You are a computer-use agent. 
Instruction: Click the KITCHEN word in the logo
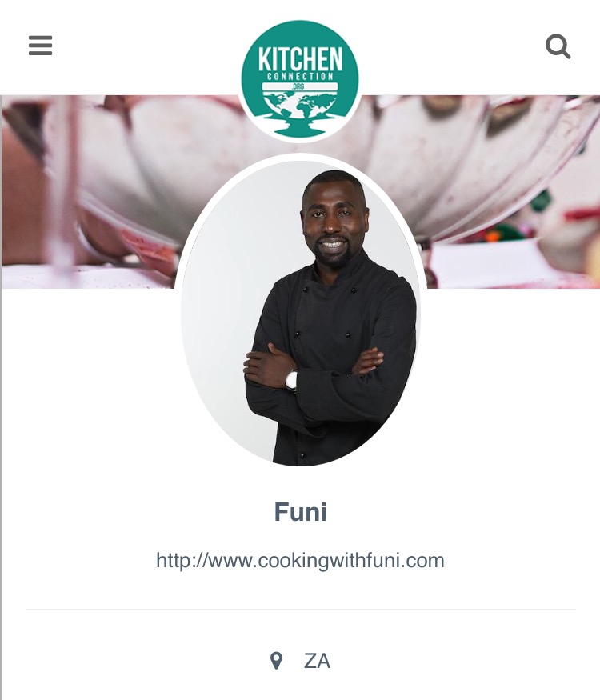click(300, 59)
